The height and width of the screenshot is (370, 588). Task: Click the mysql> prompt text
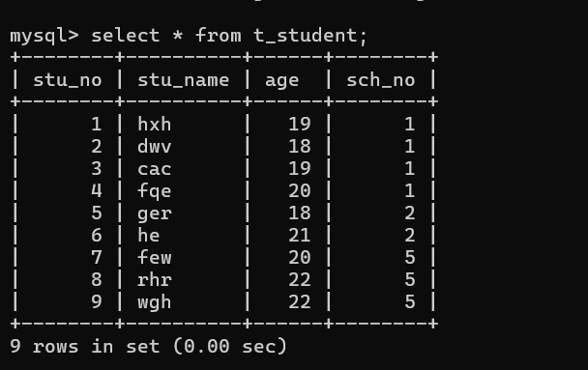[x=44, y=37]
